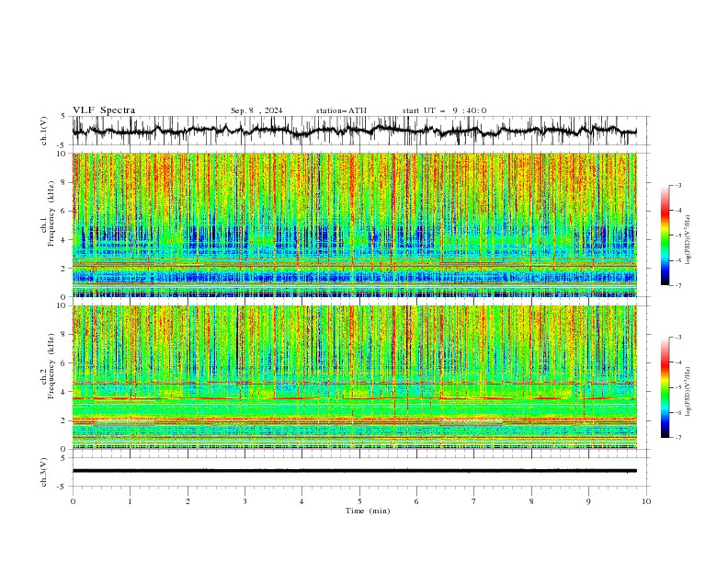Click the "-3" tick on ch.2 colorbar
728x563 pixels.
click(x=677, y=338)
